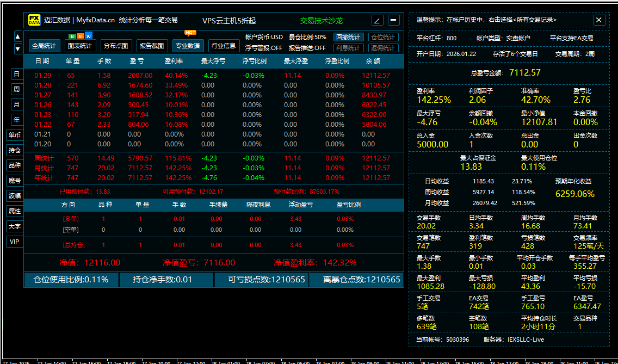Click the 魔号 sidebar button
618x364 pixels.
pyautogui.click(x=14, y=181)
